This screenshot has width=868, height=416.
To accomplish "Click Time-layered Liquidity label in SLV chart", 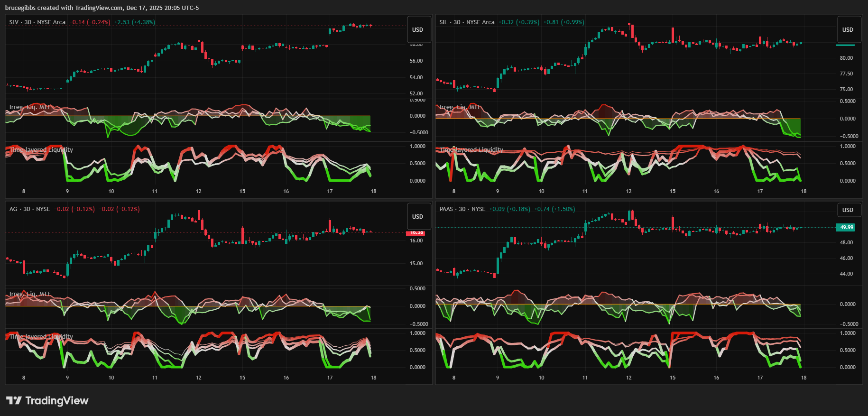I will point(41,150).
